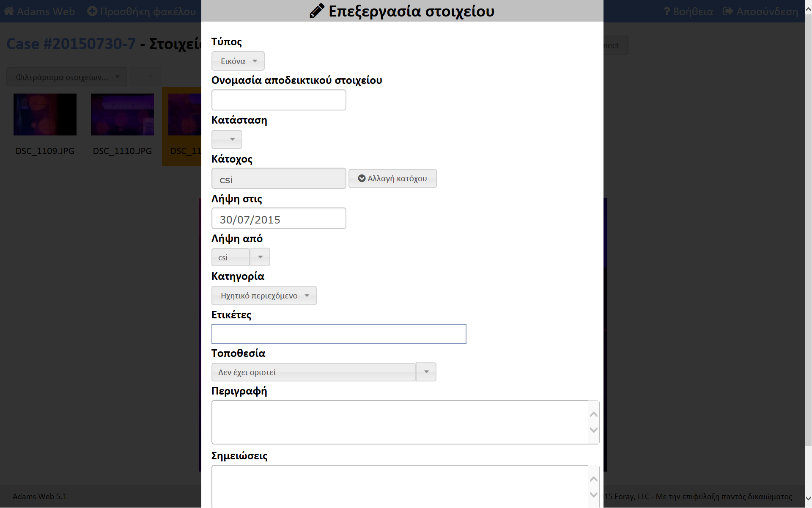This screenshot has width=812, height=508.
Task: Open the Τύπος dropdown showing Εικόνα
Action: point(238,61)
